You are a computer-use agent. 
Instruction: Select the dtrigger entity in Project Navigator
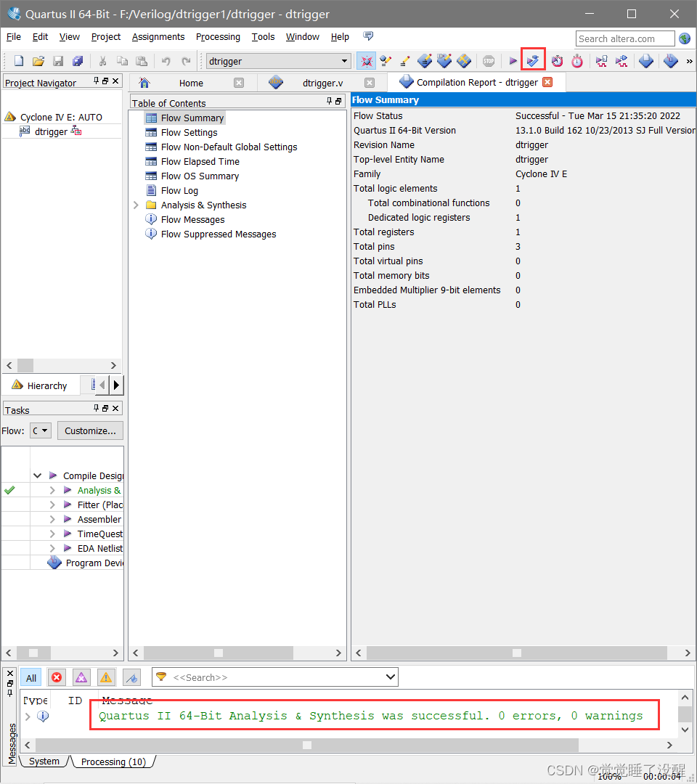51,131
